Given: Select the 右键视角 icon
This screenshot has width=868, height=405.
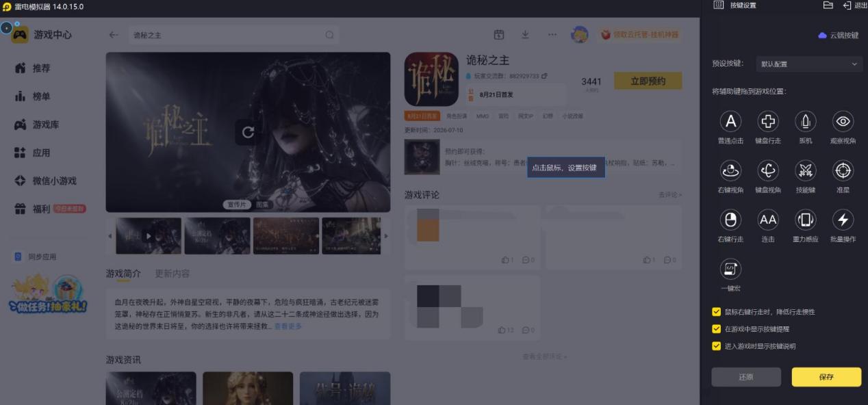Looking at the screenshot, I should (730, 170).
